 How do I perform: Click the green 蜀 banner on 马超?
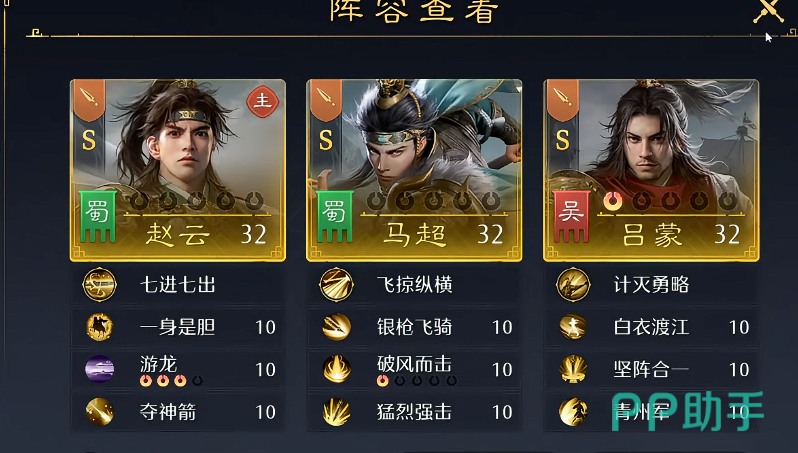pos(335,216)
